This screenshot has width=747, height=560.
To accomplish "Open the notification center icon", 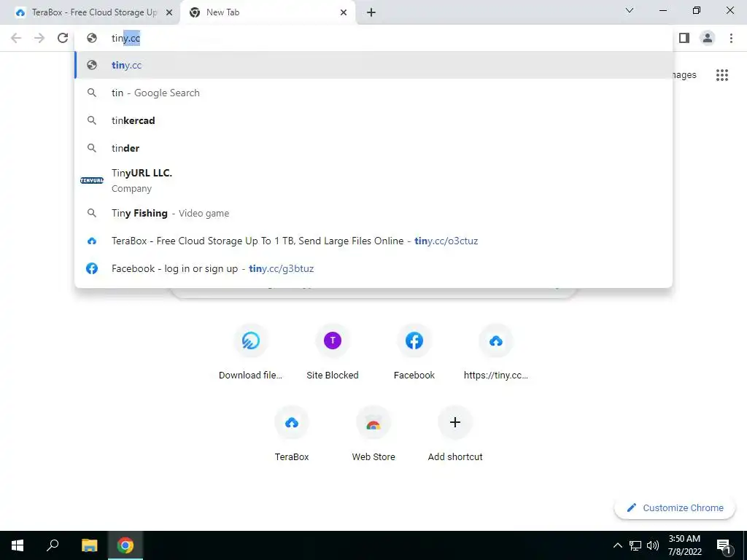I will (724, 546).
